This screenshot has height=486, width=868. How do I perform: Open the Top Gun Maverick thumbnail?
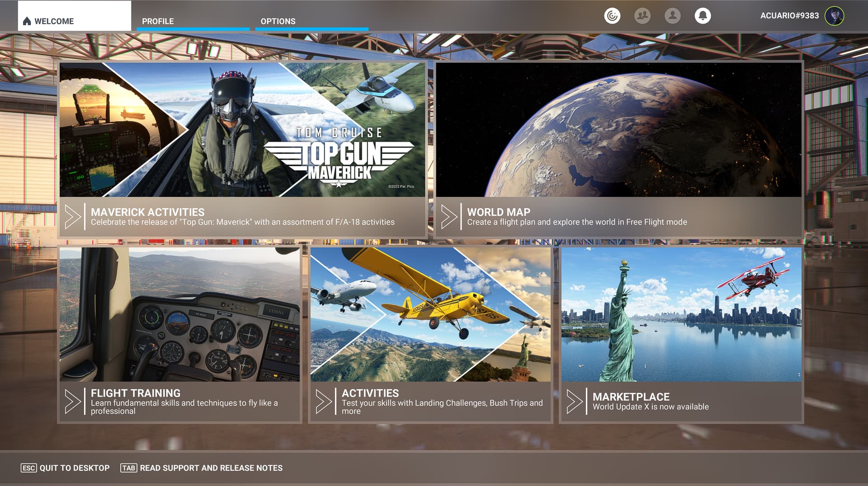242,130
